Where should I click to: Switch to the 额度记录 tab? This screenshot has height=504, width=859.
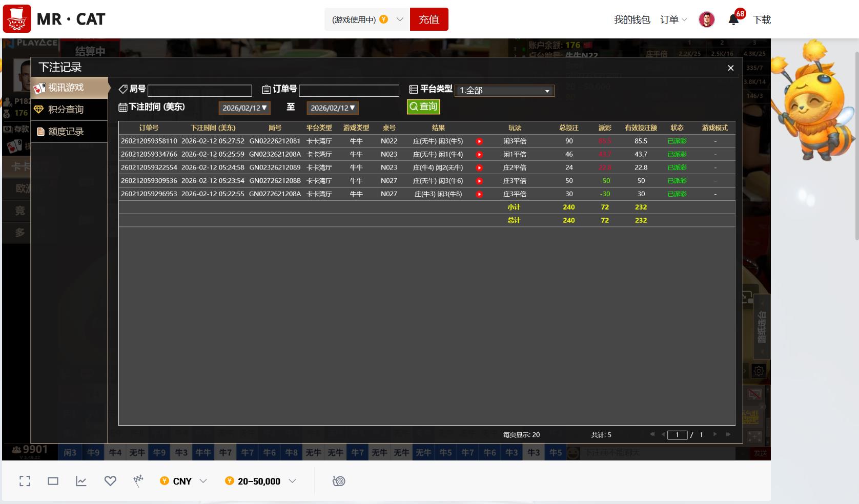point(66,132)
